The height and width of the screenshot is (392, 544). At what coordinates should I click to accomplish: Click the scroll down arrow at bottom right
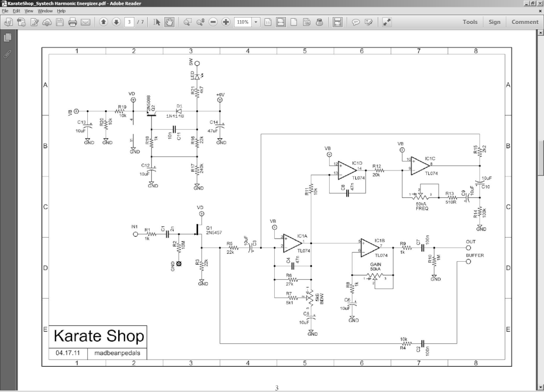coord(541,387)
